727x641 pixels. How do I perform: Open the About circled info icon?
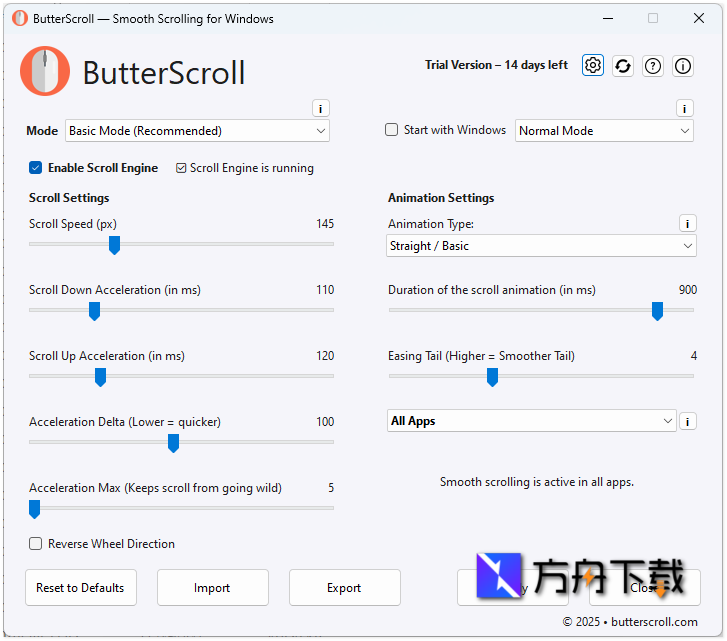pos(683,66)
